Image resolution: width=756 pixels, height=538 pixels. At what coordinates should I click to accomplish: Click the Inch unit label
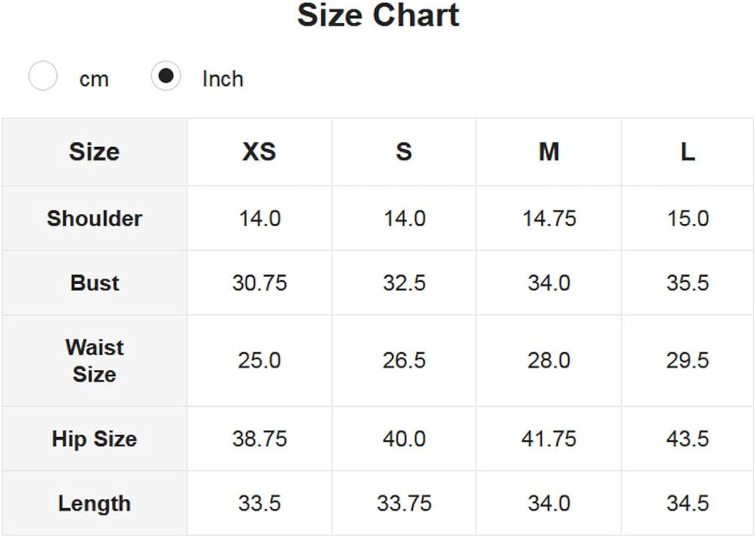[223, 79]
